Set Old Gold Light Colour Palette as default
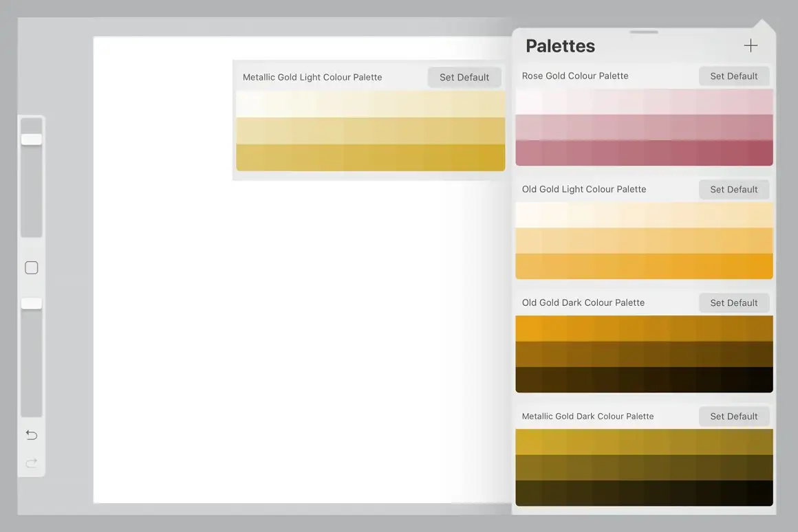The height and width of the screenshot is (532, 798). tap(734, 189)
